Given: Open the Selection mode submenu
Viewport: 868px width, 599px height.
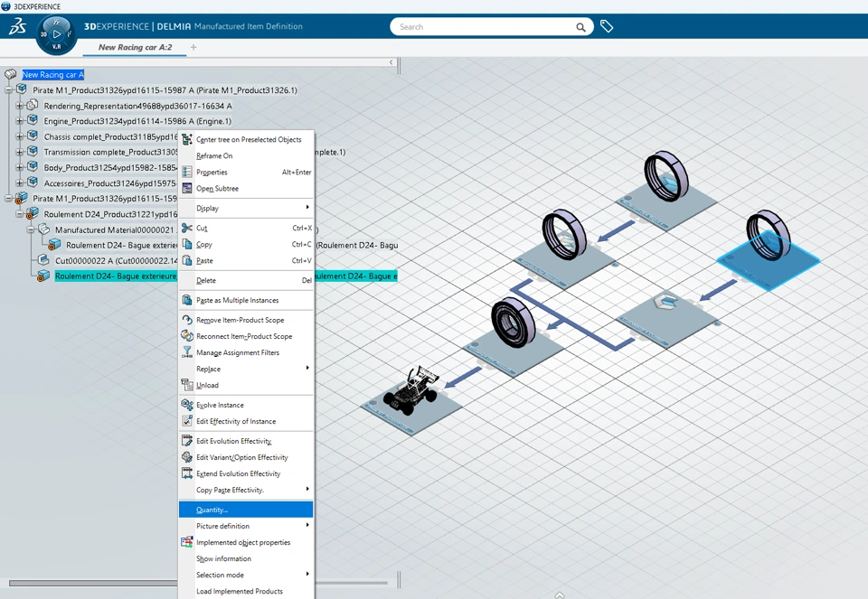Looking at the screenshot, I should click(x=246, y=575).
